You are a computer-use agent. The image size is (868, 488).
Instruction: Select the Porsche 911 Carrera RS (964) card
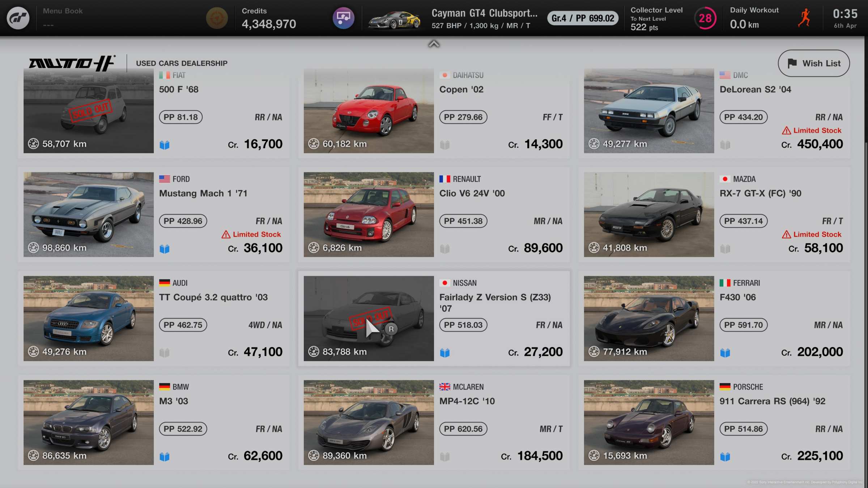(714, 422)
